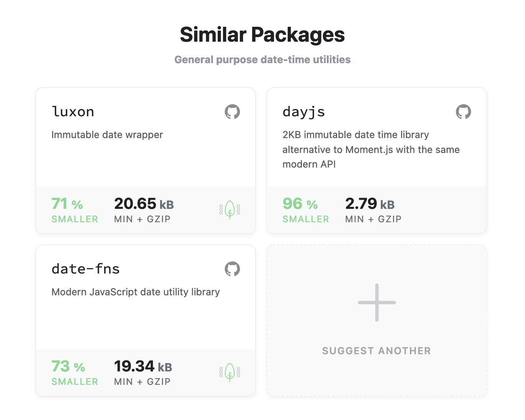Open the dayjs package name link

tap(304, 112)
